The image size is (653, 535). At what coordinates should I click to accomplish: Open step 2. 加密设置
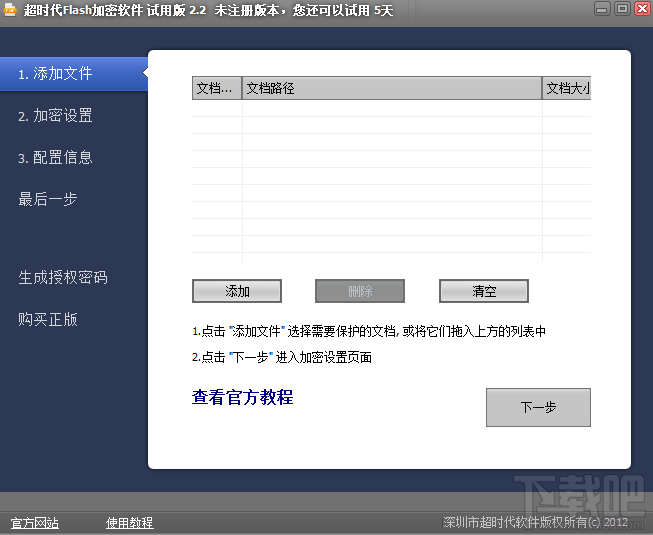click(55, 116)
